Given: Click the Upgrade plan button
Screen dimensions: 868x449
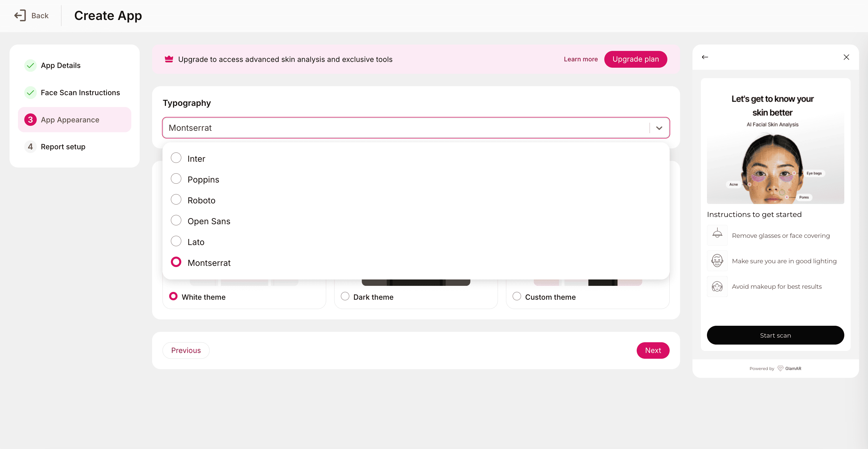Looking at the screenshot, I should coord(636,59).
